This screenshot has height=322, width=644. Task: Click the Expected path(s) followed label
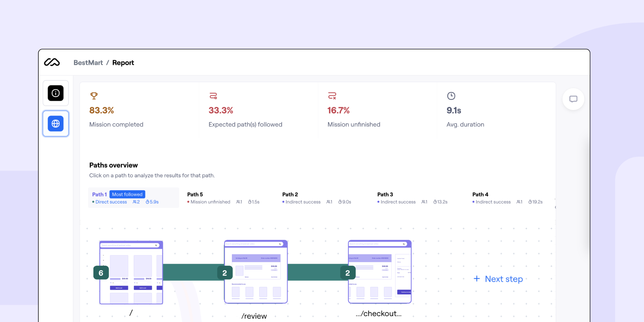pos(245,124)
